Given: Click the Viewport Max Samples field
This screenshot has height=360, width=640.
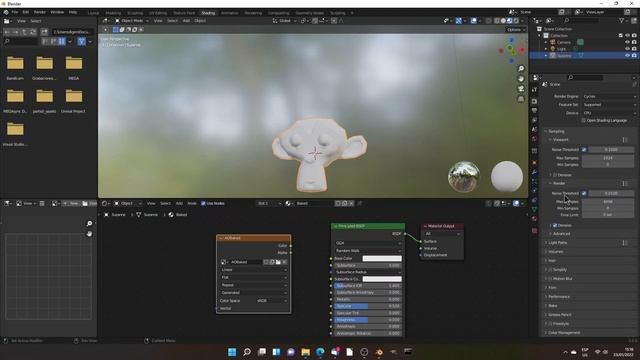Looking at the screenshot, I should point(608,158).
